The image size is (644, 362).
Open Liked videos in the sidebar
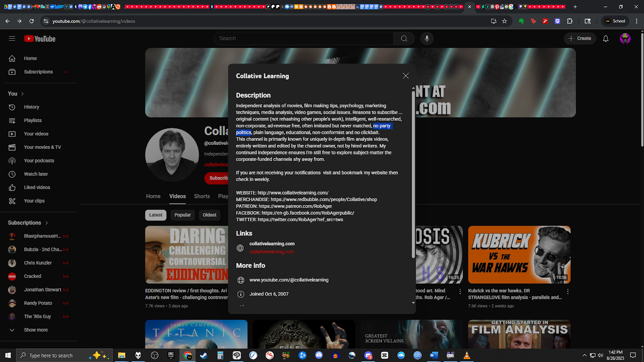click(37, 187)
